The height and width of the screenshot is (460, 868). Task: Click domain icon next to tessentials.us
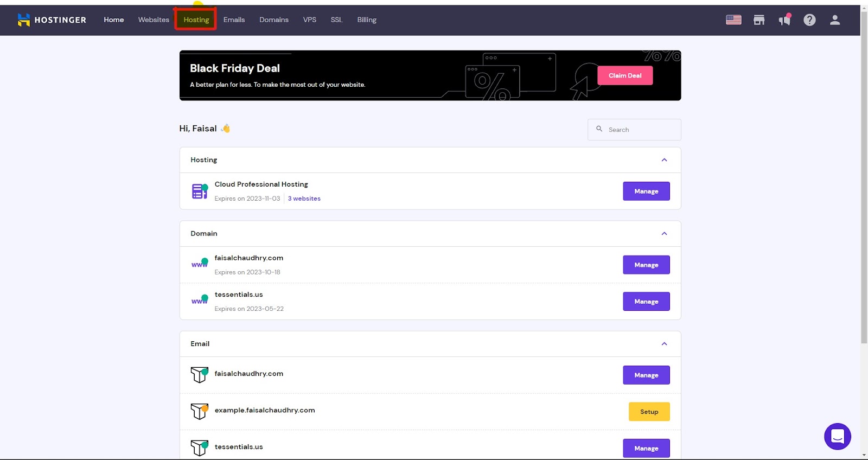pyautogui.click(x=200, y=300)
